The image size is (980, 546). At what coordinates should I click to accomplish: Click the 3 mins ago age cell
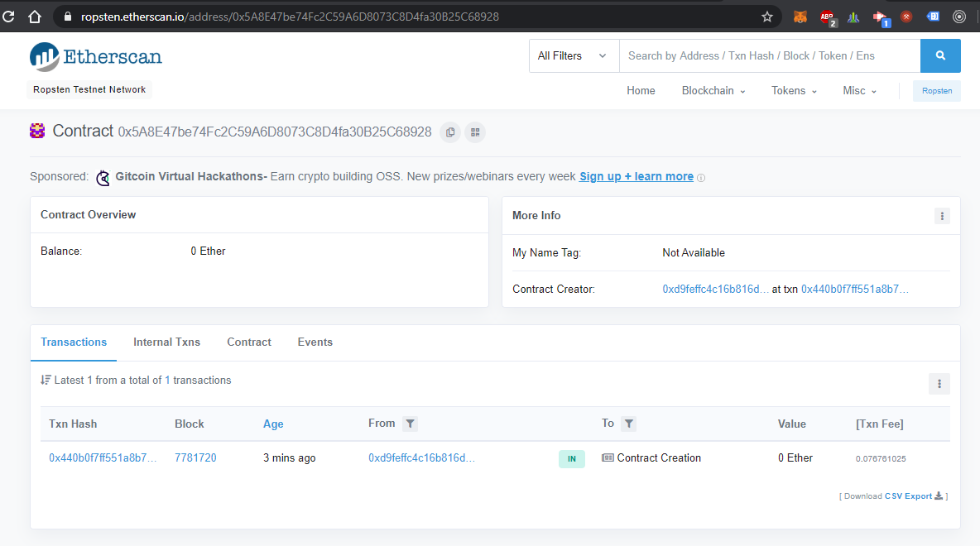(290, 458)
